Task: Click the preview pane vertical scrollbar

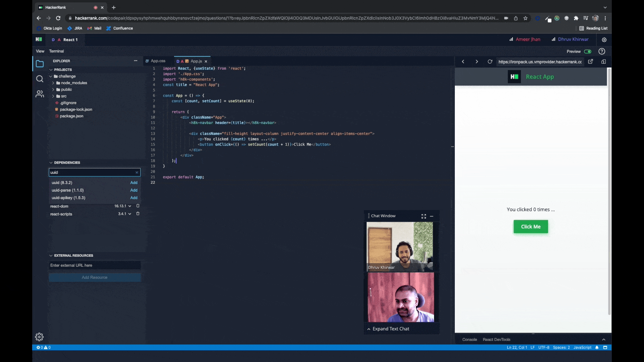Action: coord(609,191)
